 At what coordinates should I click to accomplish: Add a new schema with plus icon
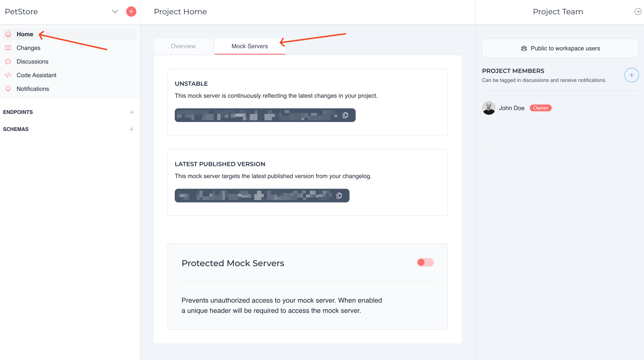coord(132,129)
